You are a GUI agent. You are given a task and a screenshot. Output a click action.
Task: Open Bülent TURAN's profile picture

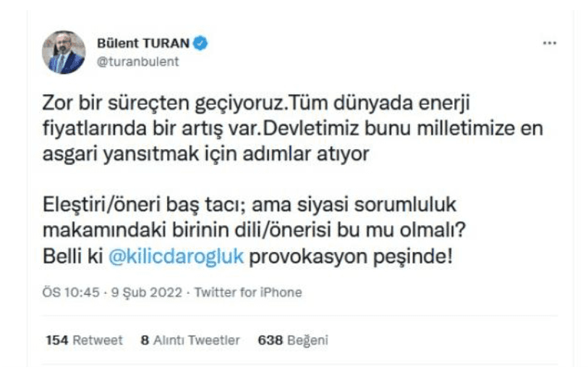63,53
